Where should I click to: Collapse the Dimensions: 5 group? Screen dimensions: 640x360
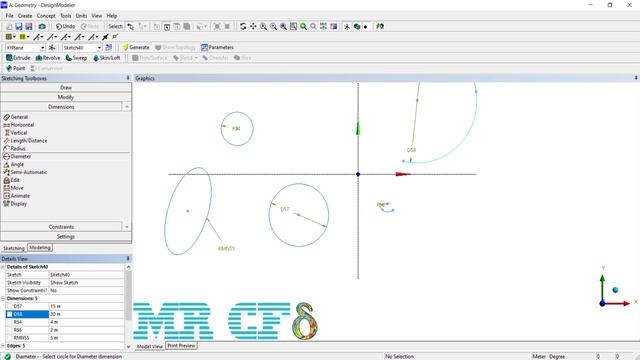3,299
